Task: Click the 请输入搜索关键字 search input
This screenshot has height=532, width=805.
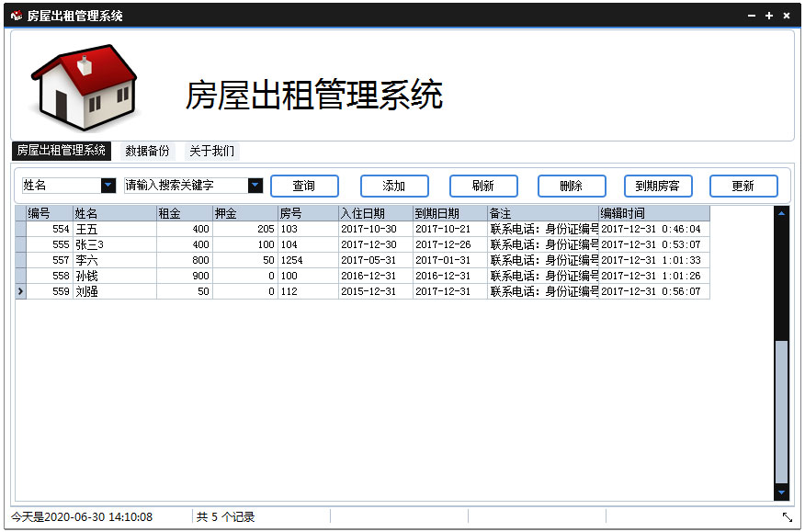Action: pos(187,186)
